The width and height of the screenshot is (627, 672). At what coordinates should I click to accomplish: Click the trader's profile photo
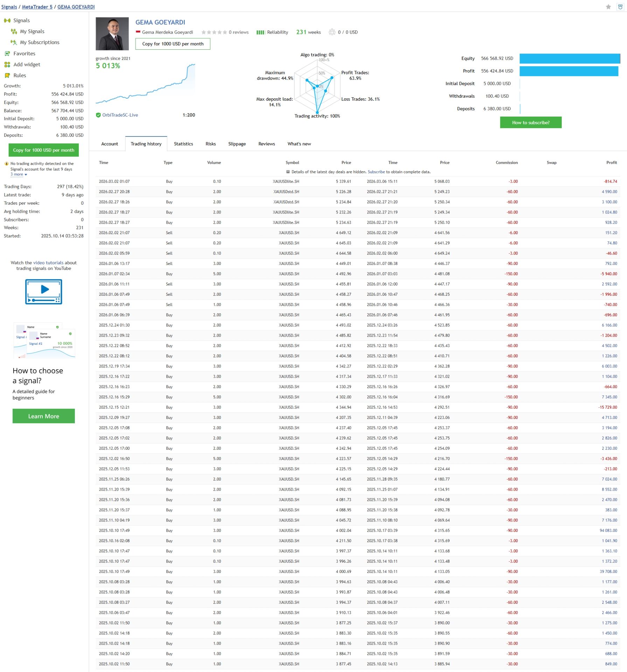[x=112, y=34]
